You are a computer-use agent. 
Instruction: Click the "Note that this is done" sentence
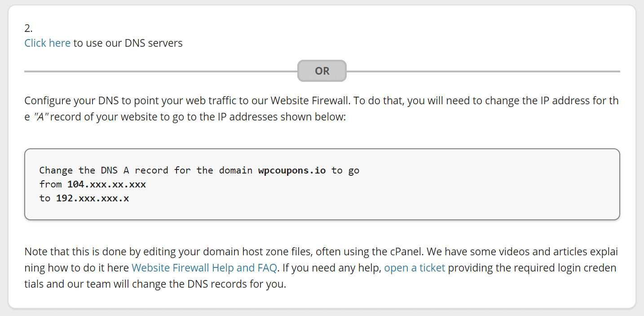point(72,252)
